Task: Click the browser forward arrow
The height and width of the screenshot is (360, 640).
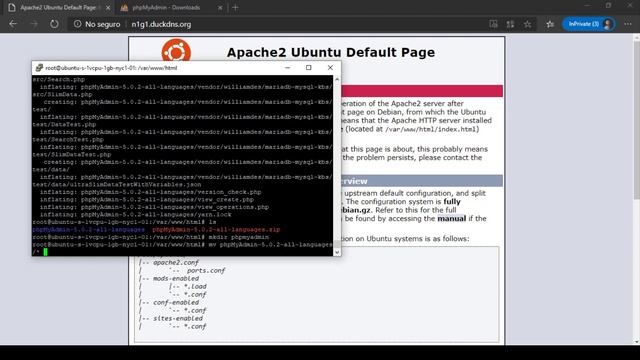Action: point(34,24)
